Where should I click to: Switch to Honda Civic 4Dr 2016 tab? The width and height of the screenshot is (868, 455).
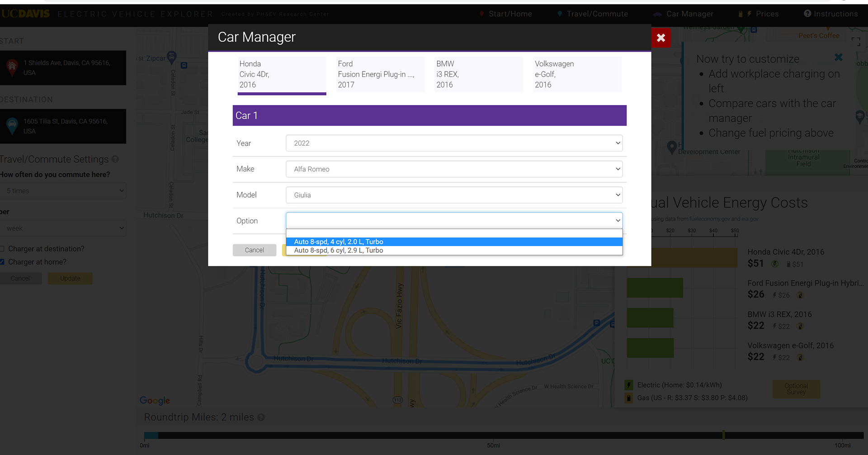tap(282, 75)
